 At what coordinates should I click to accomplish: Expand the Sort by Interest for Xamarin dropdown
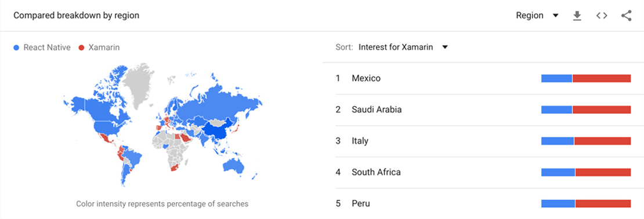coord(403,47)
